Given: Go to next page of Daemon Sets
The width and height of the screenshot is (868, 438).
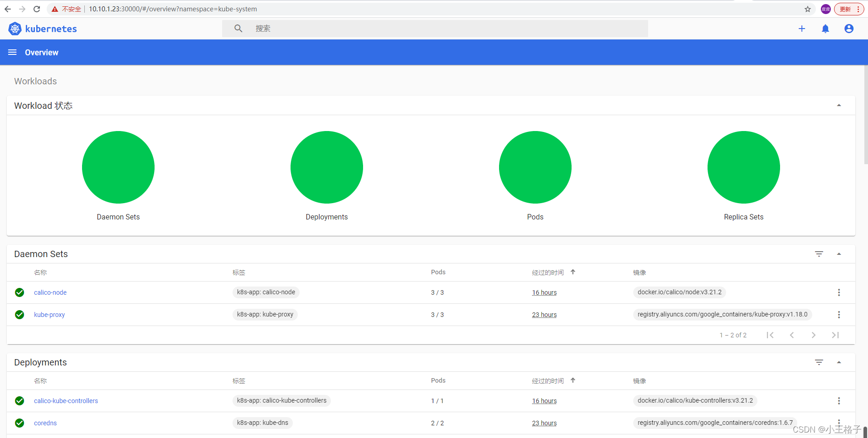Looking at the screenshot, I should pos(814,335).
